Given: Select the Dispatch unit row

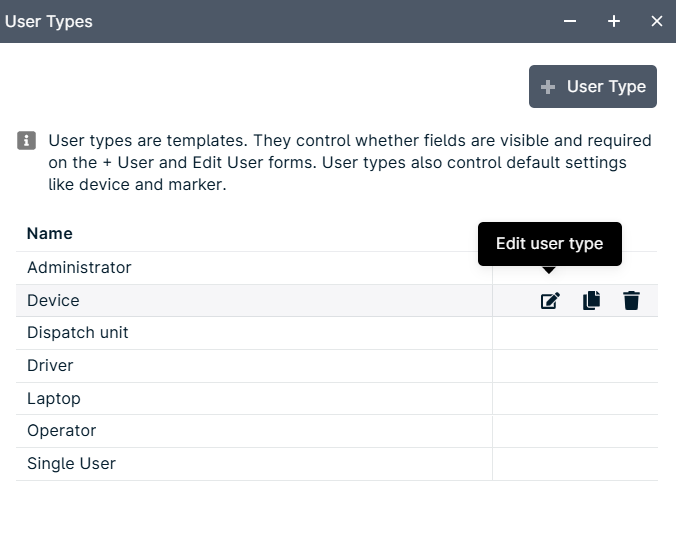Looking at the screenshot, I should click(337, 333).
